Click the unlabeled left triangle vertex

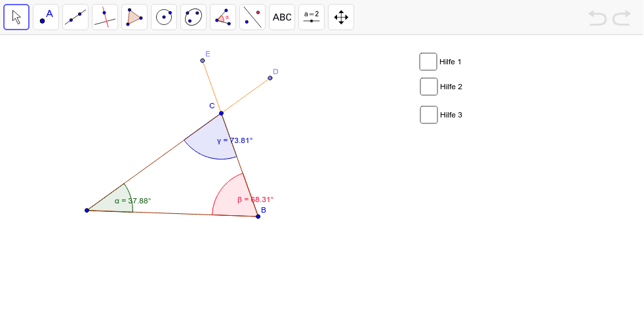[87, 211]
